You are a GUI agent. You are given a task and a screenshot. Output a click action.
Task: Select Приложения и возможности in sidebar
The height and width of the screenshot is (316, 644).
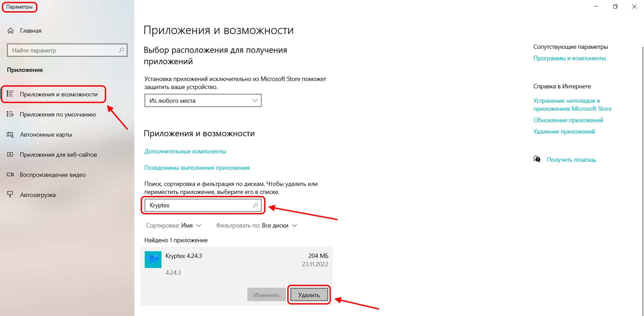point(58,94)
